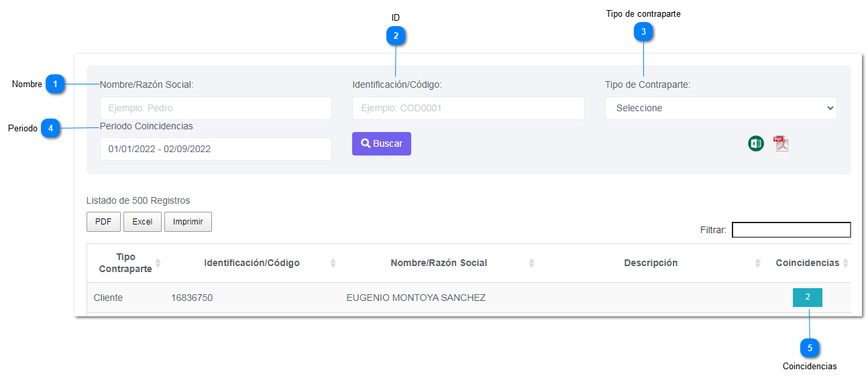Click the red PDF export icon

point(781,143)
